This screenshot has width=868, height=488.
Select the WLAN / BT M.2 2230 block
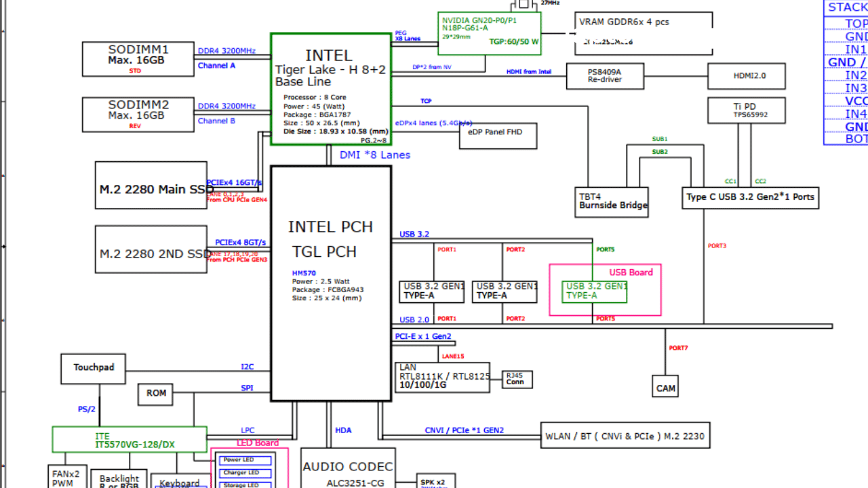click(625, 436)
